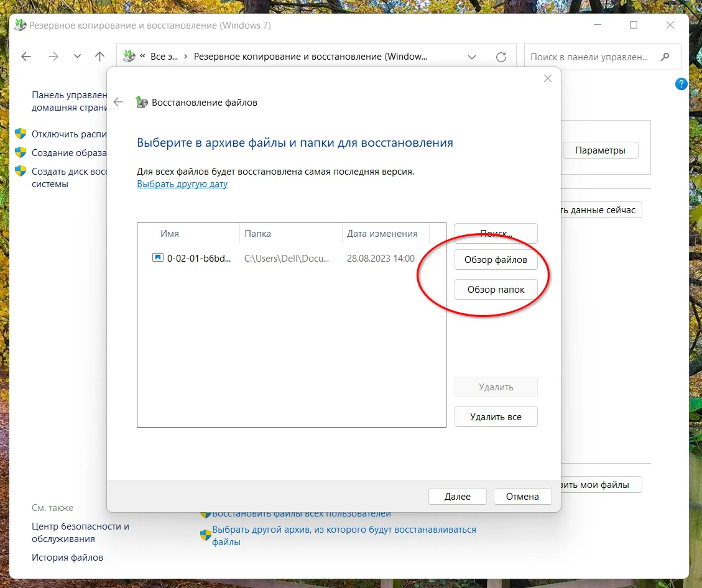The image size is (702, 588).
Task: Click the image file icon for 0-02-01-b6bd
Action: pyautogui.click(x=158, y=257)
